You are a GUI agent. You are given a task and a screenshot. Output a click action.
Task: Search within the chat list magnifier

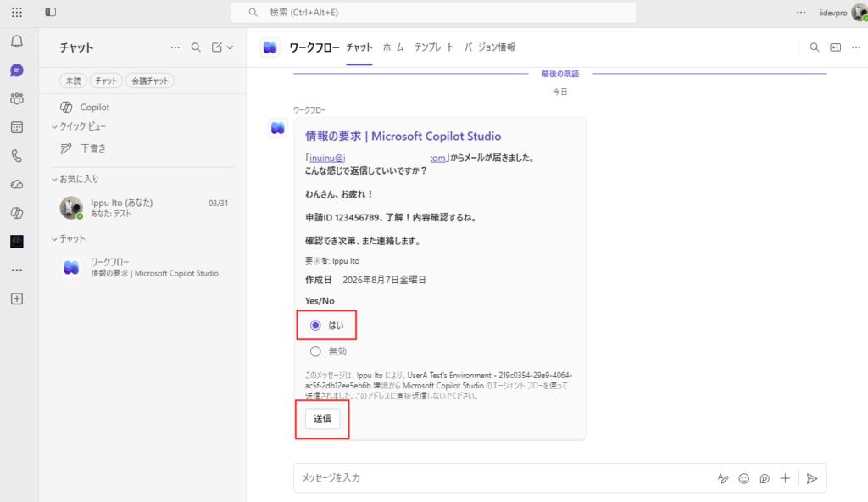(x=196, y=47)
